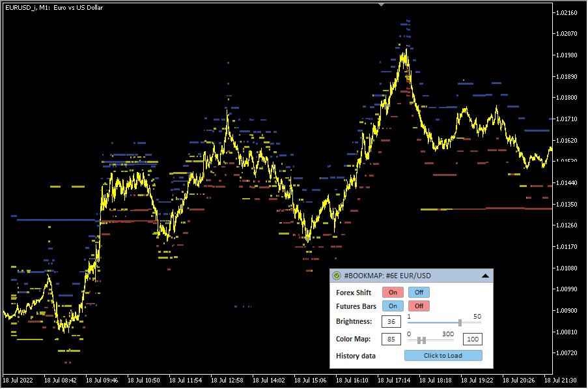Click the green check icon in Bookmap panel header
The height and width of the screenshot is (389, 588).
[337, 276]
